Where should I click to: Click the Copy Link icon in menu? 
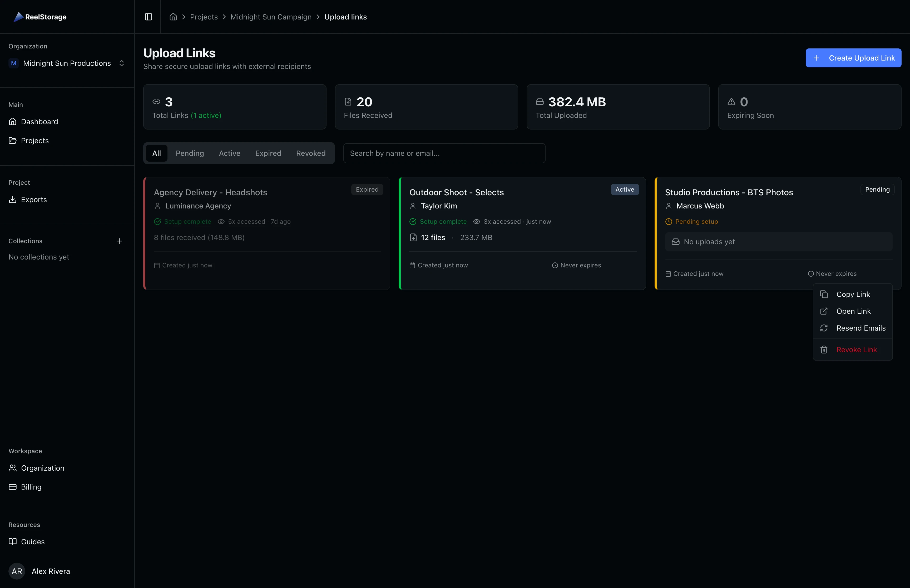pyautogui.click(x=824, y=294)
